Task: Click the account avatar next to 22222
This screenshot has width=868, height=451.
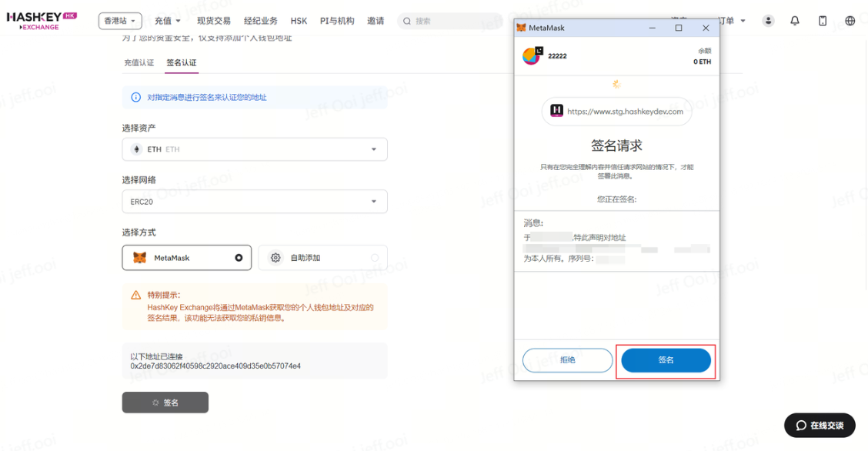Action: (532, 56)
